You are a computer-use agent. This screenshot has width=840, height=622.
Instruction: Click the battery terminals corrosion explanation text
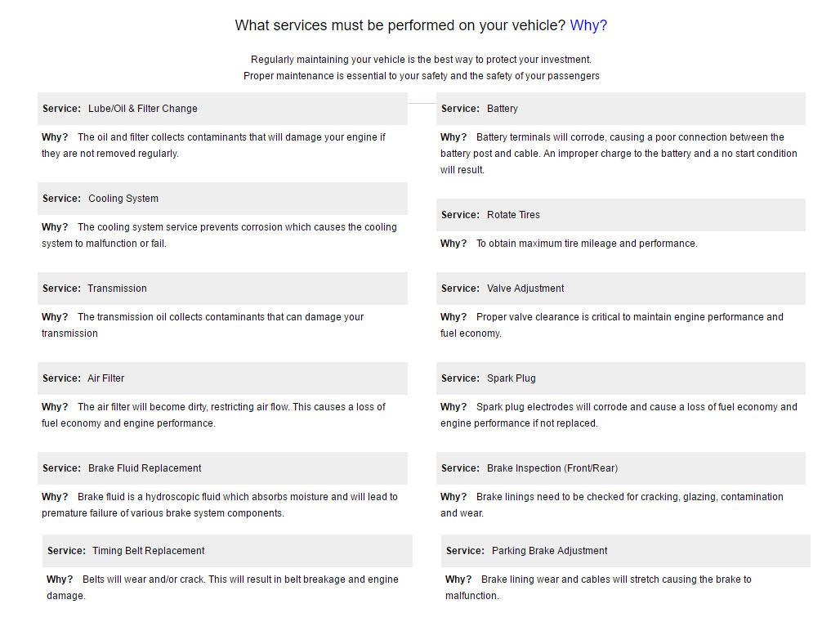pyautogui.click(x=619, y=153)
